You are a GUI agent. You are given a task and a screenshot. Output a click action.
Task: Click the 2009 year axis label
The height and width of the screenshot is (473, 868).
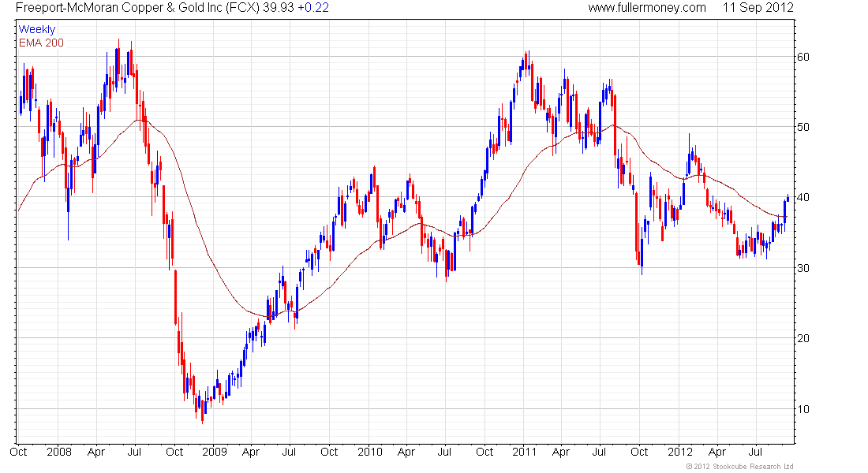pos(214,452)
